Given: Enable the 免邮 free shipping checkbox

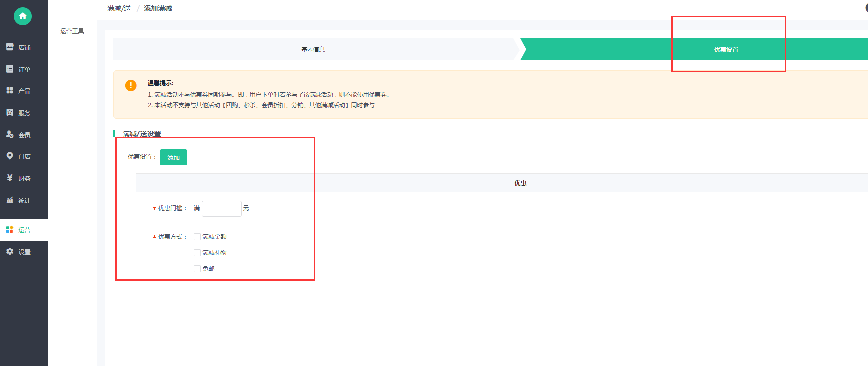Looking at the screenshot, I should coord(197,269).
